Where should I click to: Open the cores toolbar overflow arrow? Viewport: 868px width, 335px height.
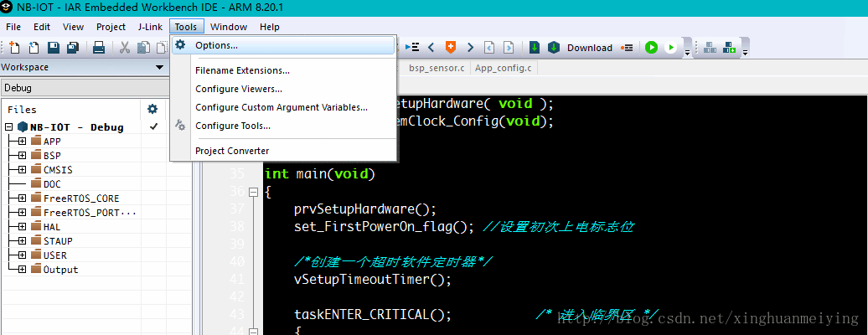click(x=745, y=52)
